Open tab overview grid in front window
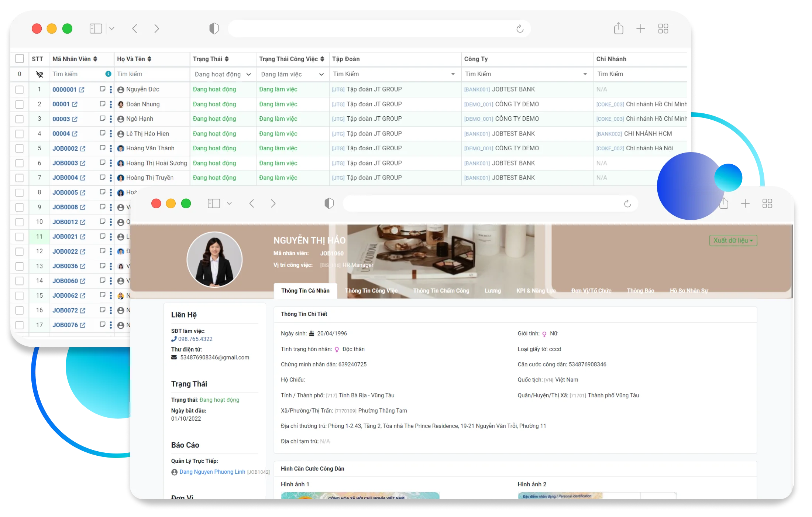The height and width of the screenshot is (517, 812). (767, 203)
